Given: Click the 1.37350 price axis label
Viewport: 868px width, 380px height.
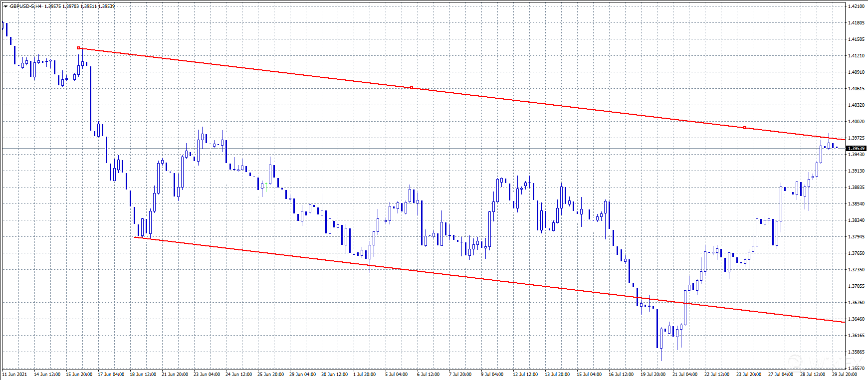Looking at the screenshot, I should tap(856, 270).
